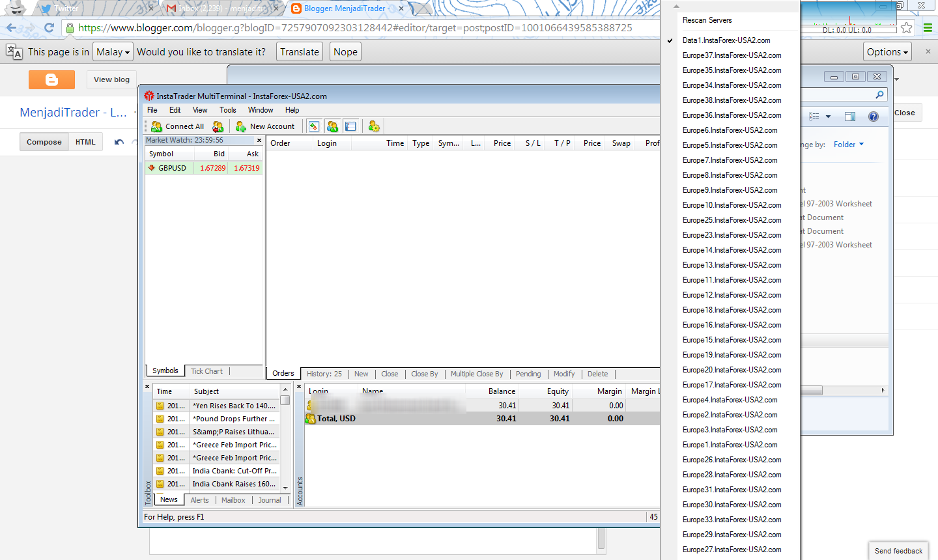Switch to the Tick Chart tab
This screenshot has width=938, height=560.
206,371
